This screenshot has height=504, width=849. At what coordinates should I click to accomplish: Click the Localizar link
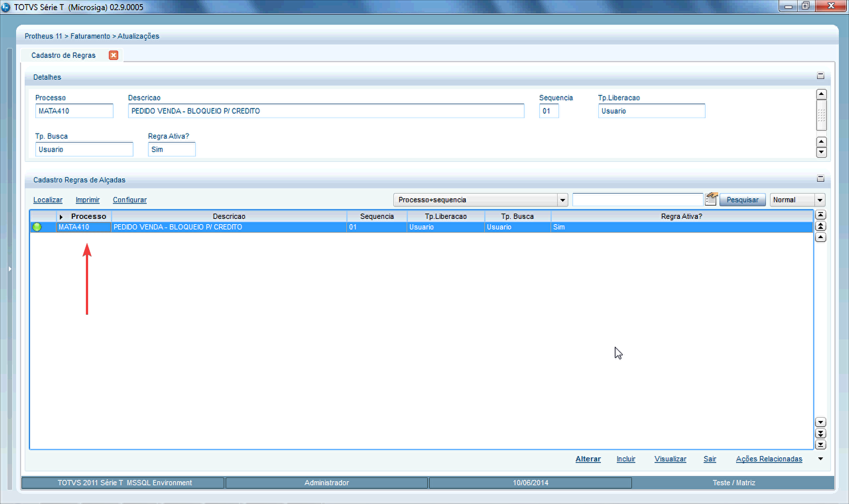click(x=48, y=200)
